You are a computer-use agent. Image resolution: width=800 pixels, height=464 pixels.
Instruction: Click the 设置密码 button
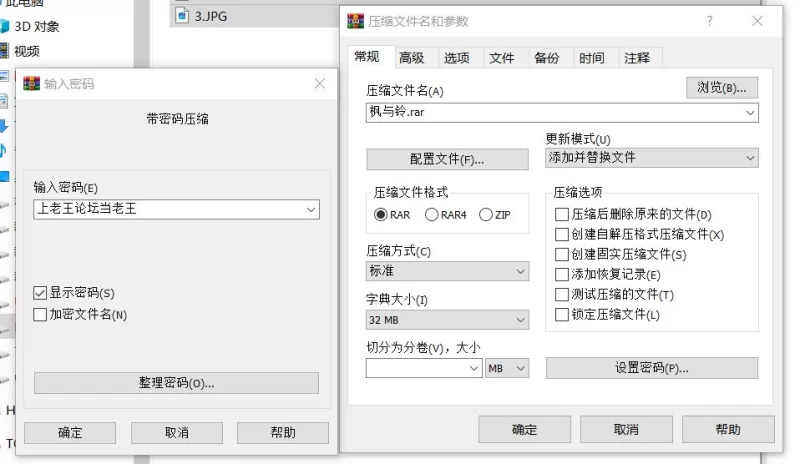651,368
